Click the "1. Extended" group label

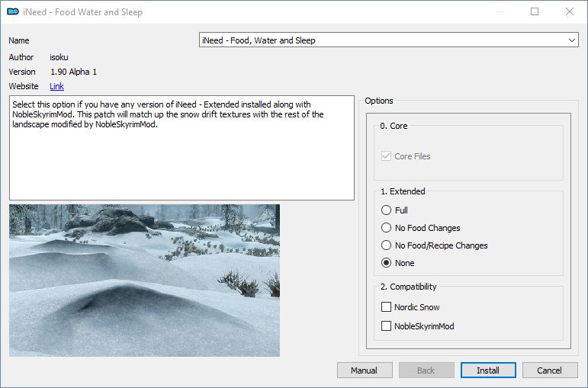[x=403, y=191]
